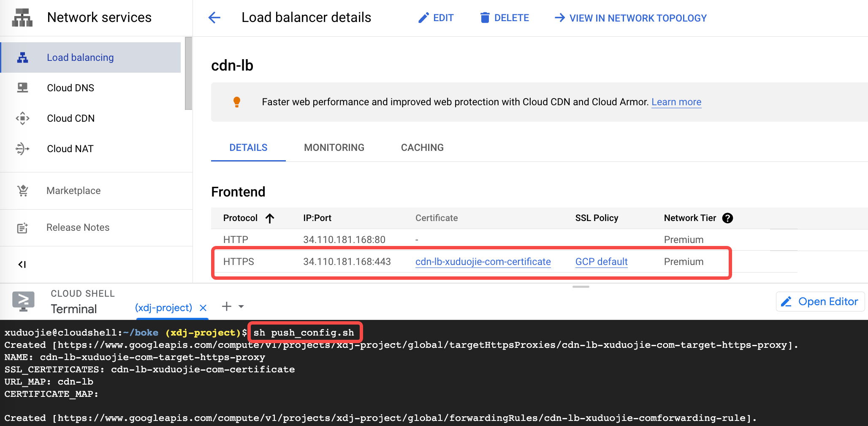This screenshot has height=426, width=868.
Task: Open Cloud CDN in the sidebar
Action: [91, 118]
